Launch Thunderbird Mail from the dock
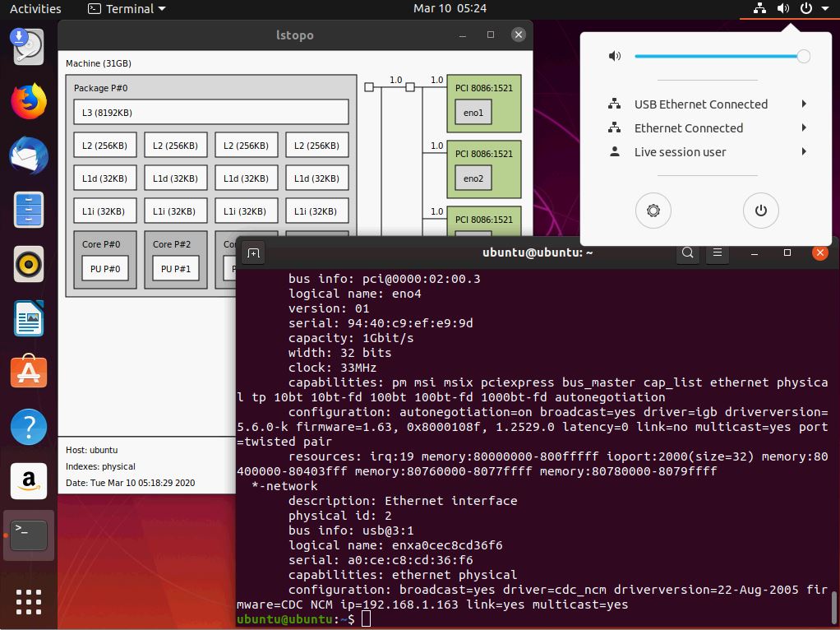This screenshot has width=840, height=630. [30, 156]
